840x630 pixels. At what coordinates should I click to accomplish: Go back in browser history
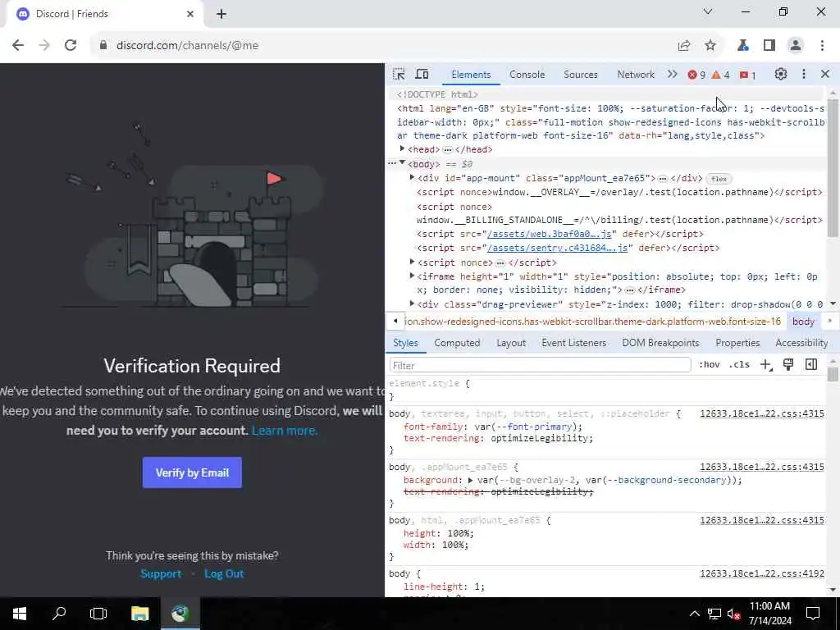[18, 46]
